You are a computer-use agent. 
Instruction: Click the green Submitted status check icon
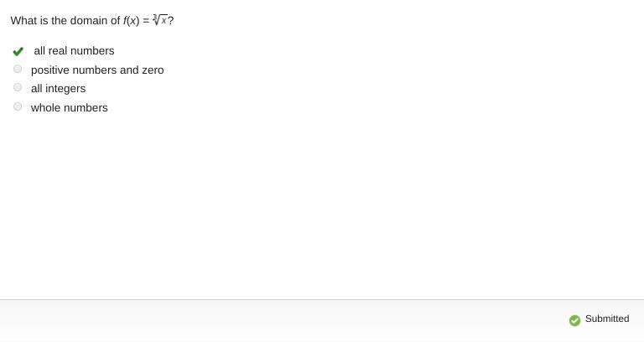[574, 320]
